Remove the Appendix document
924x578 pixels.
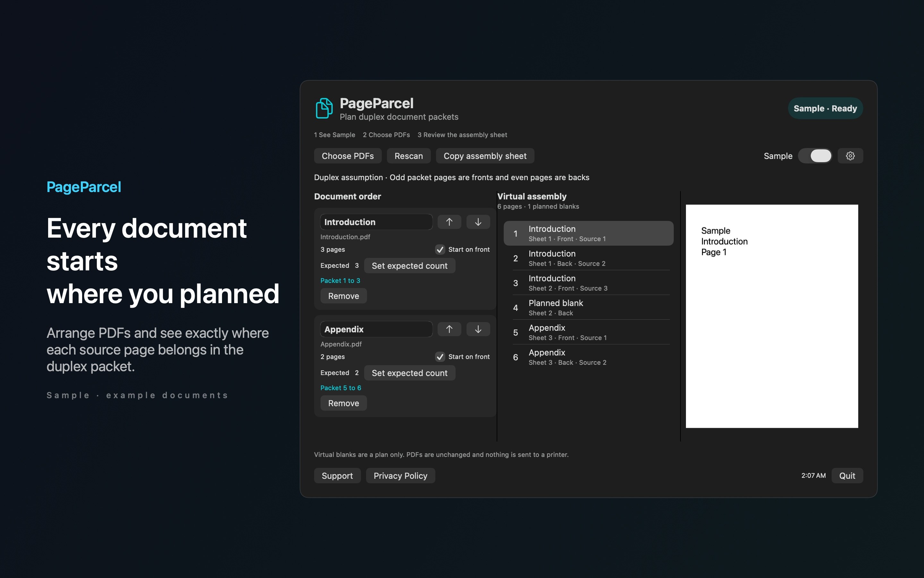point(344,403)
